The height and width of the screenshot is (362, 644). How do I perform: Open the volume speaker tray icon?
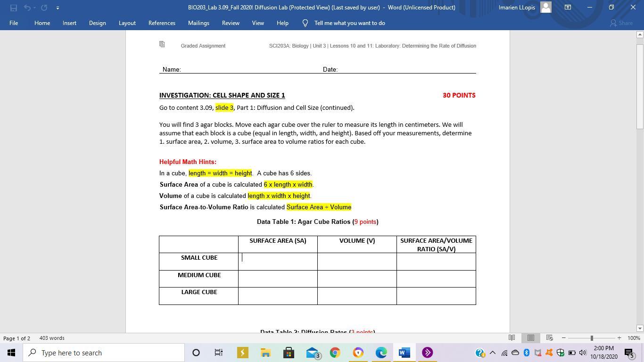583,353
